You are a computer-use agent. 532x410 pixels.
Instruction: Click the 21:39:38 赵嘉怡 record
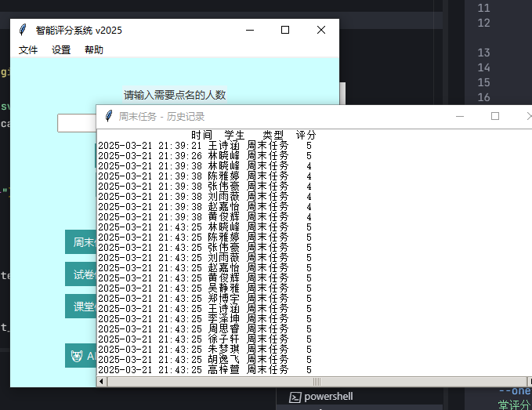point(204,207)
